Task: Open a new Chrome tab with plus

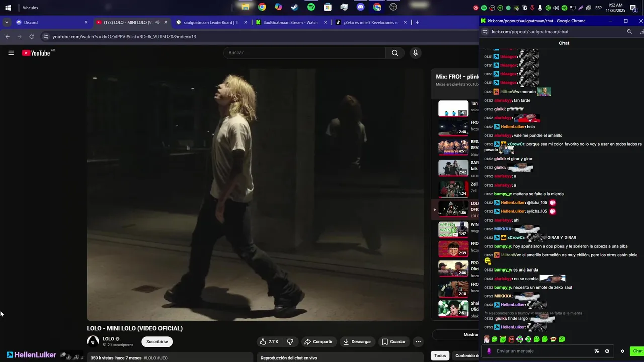Action: coord(417,22)
